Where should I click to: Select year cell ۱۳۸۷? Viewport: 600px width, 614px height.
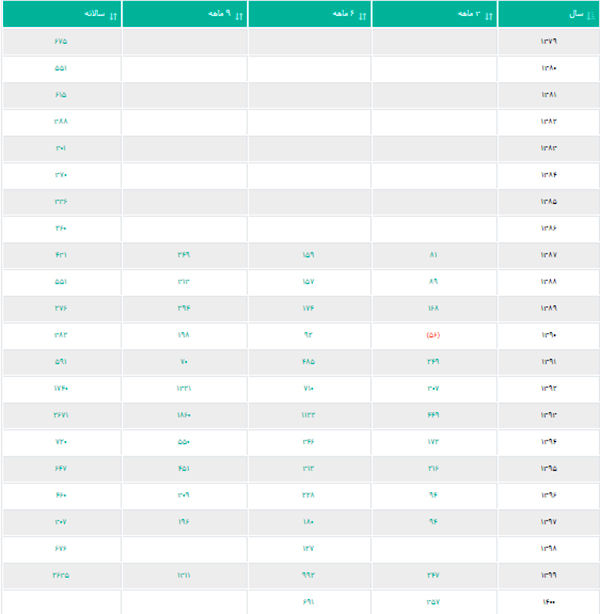pyautogui.click(x=549, y=255)
